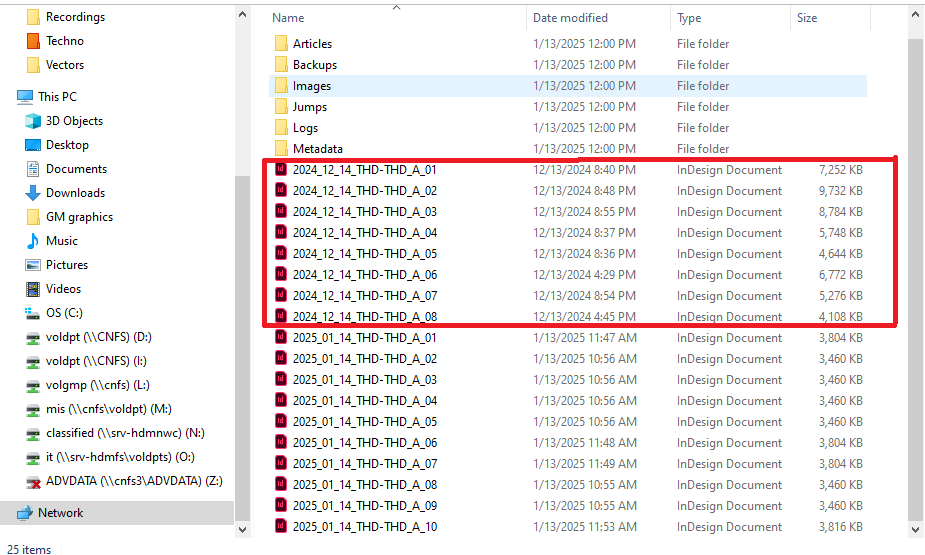
Task: Click the Type column header
Action: (x=689, y=18)
